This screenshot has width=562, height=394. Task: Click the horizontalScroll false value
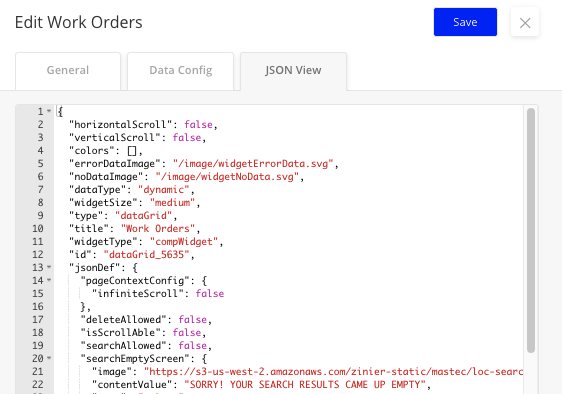click(199, 125)
